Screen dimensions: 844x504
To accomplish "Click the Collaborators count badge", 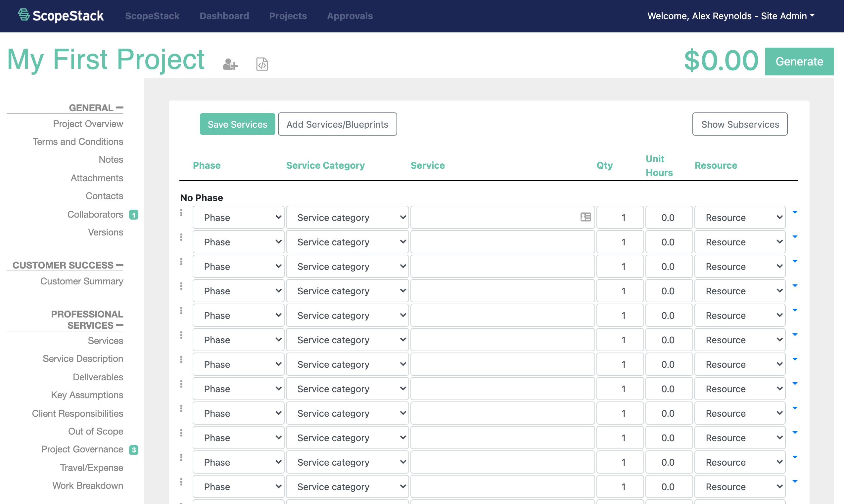I will (x=134, y=215).
